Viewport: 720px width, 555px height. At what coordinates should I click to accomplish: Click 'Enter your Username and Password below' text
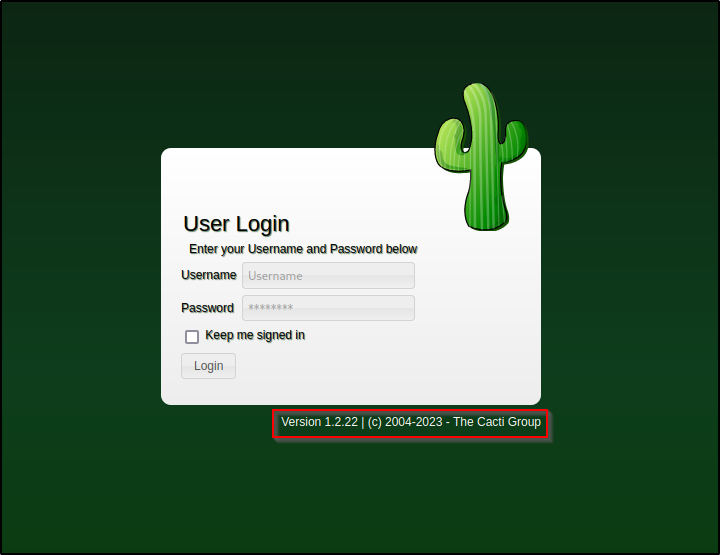pyautogui.click(x=303, y=249)
